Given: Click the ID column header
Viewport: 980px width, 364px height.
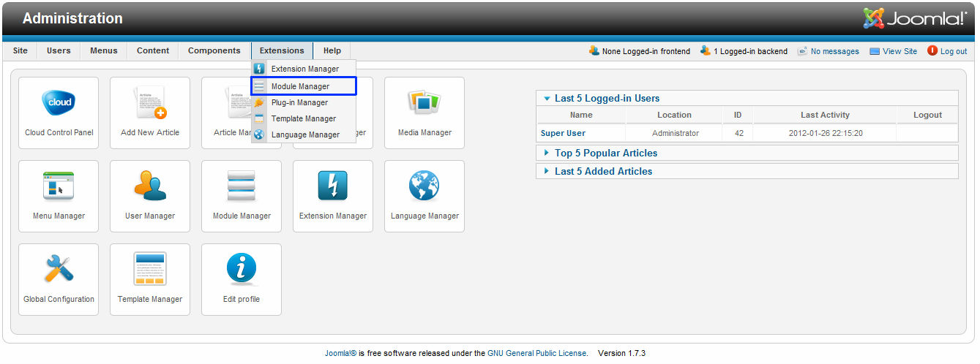Looking at the screenshot, I should (738, 115).
